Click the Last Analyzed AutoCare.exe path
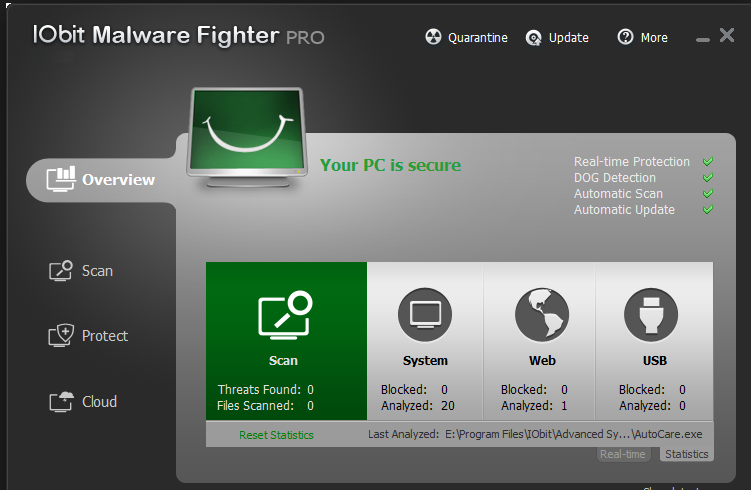Image resolution: width=751 pixels, height=490 pixels. 573,434
